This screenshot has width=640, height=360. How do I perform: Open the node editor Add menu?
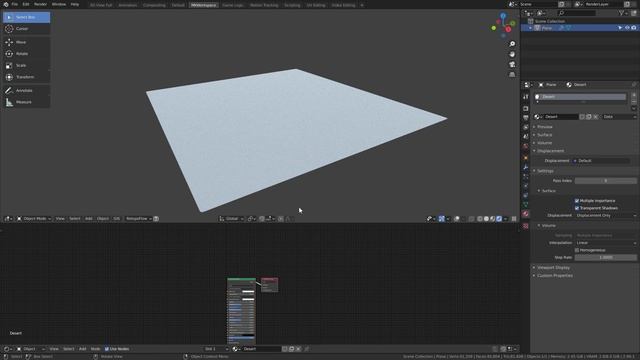(82, 349)
